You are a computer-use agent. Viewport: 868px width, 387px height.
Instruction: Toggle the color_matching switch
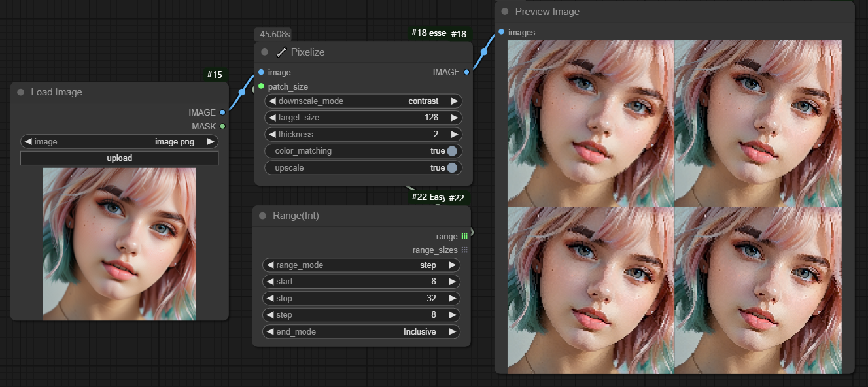pos(451,151)
